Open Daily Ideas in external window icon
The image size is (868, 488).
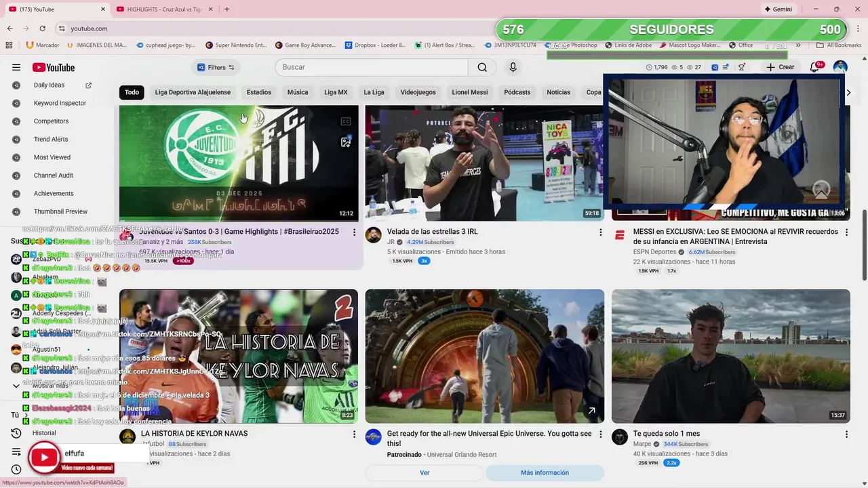88,85
